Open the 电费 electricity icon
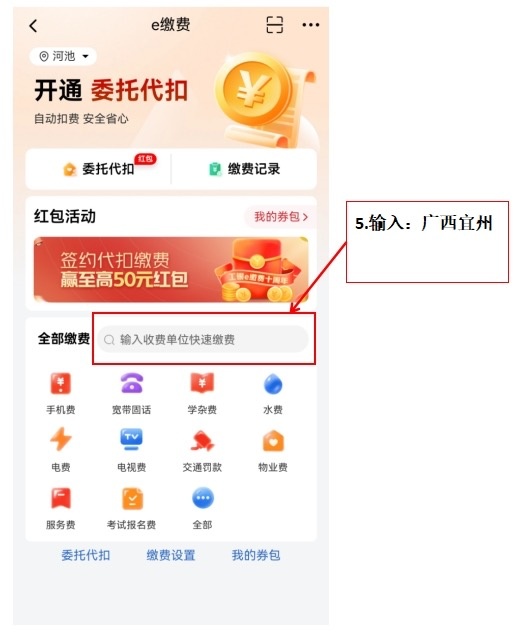This screenshot has height=642, width=524. click(61, 450)
